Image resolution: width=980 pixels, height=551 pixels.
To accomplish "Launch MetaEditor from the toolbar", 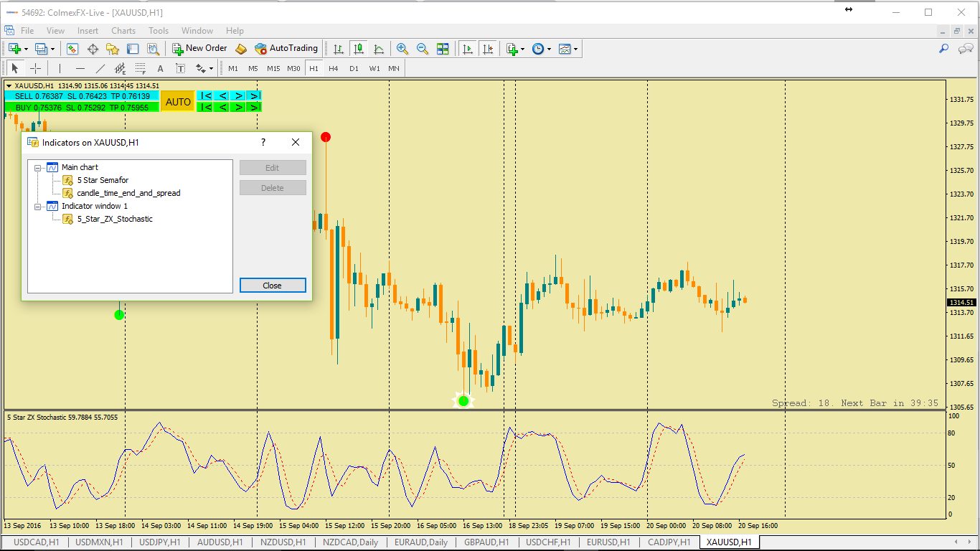I will [241, 49].
